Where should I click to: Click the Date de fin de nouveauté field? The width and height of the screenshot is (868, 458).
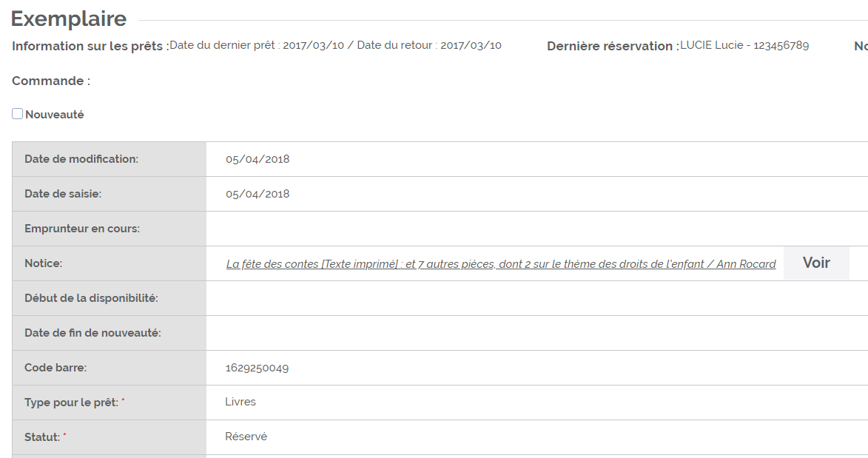pyautogui.click(x=537, y=334)
